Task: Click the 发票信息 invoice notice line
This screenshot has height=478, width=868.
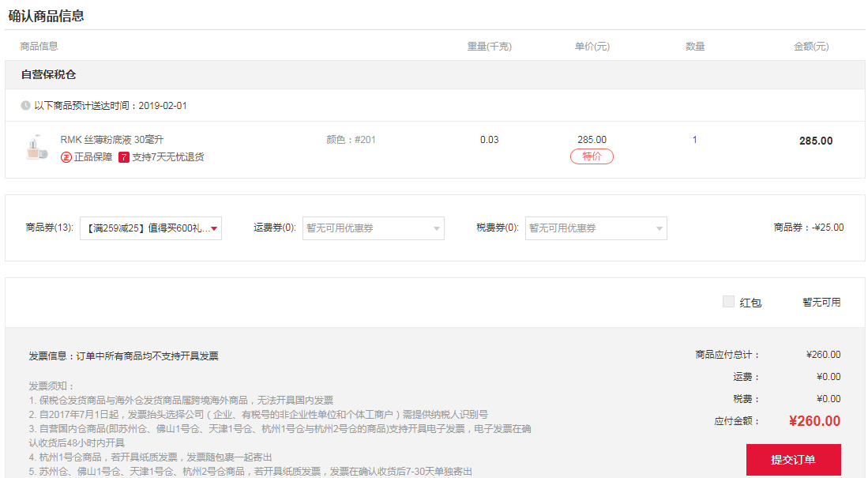Action: point(124,356)
